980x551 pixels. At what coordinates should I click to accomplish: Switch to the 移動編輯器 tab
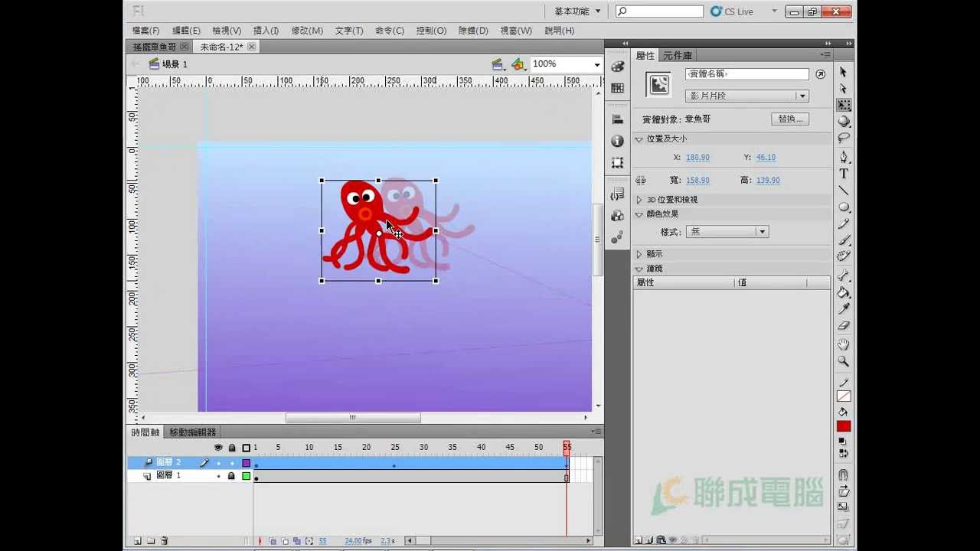pos(193,432)
